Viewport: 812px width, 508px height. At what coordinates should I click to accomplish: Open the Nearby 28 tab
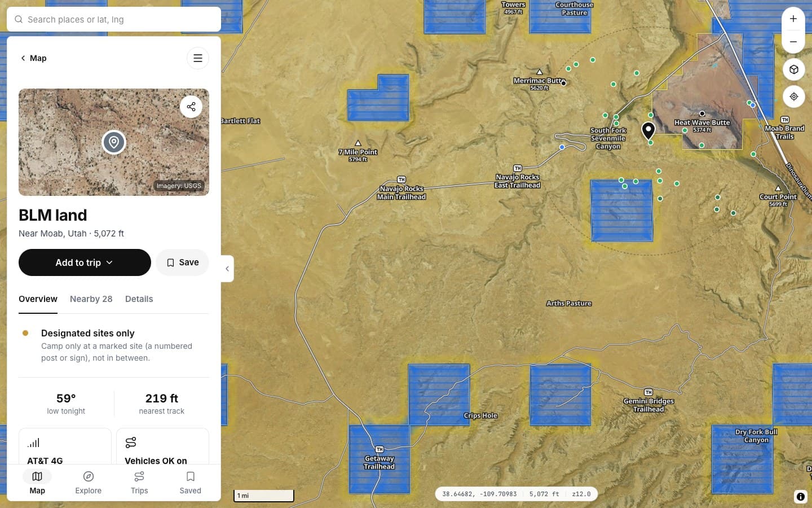91,299
